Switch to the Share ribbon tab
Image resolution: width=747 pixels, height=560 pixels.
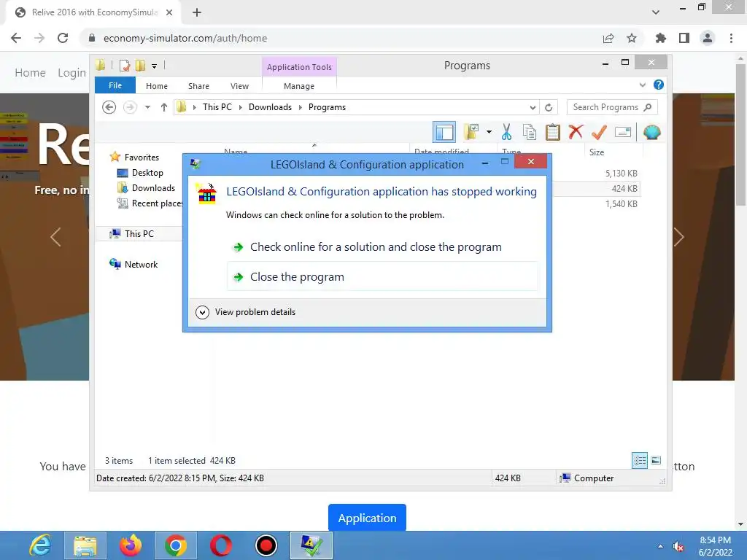coord(198,86)
